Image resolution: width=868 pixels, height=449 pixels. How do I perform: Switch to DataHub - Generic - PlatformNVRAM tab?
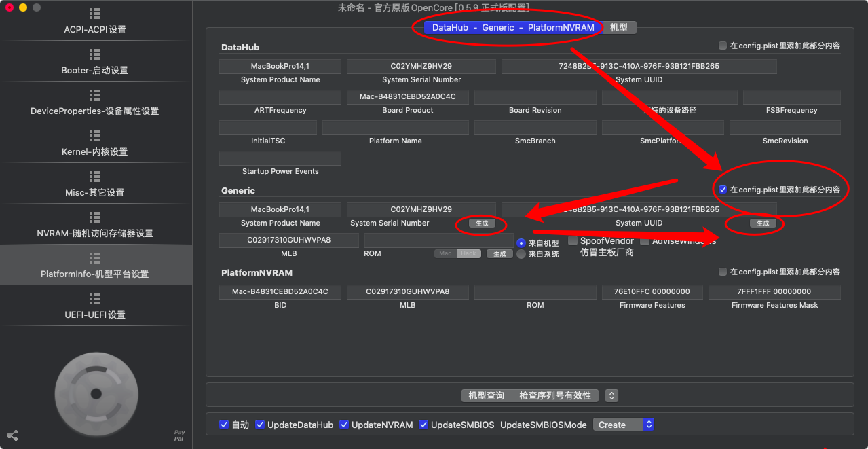click(x=513, y=28)
